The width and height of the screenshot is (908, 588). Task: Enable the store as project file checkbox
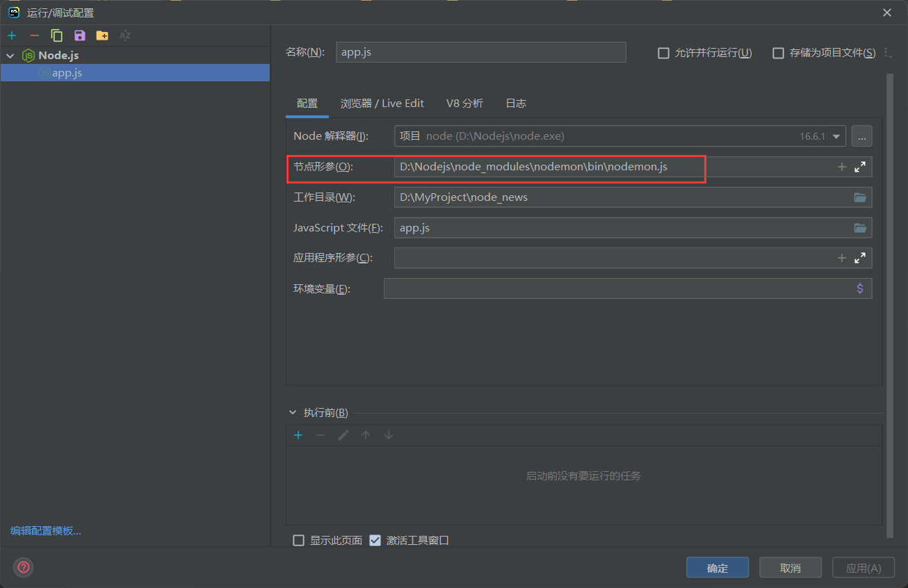pyautogui.click(x=779, y=53)
